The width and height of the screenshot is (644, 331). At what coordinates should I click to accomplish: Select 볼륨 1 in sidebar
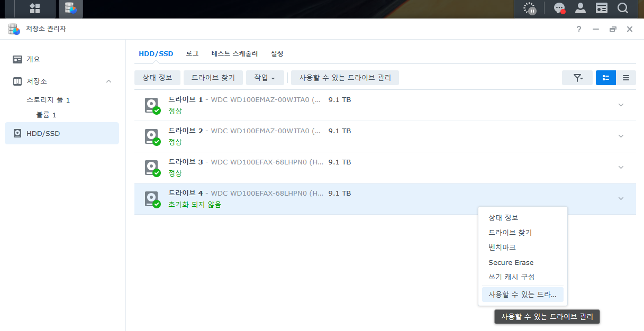[x=46, y=115]
